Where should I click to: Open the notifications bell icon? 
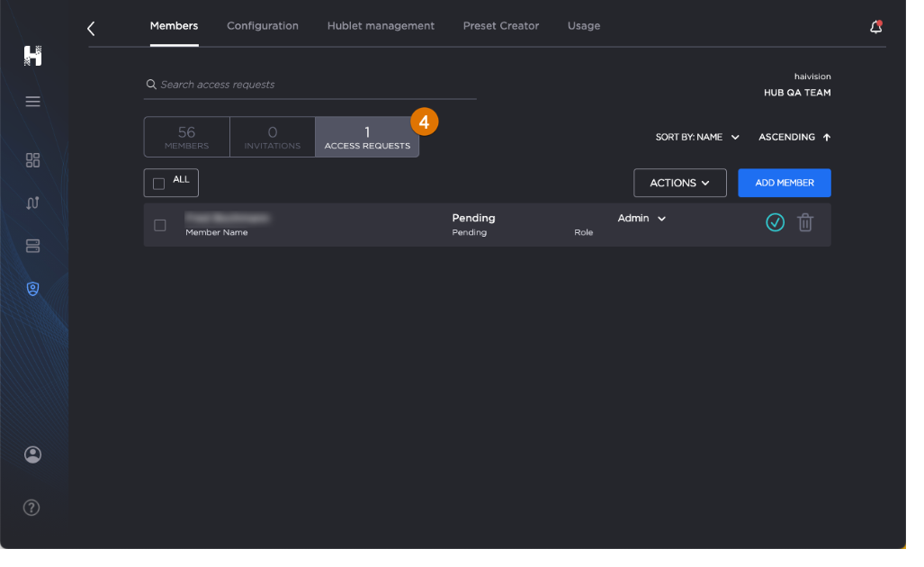pos(875,28)
